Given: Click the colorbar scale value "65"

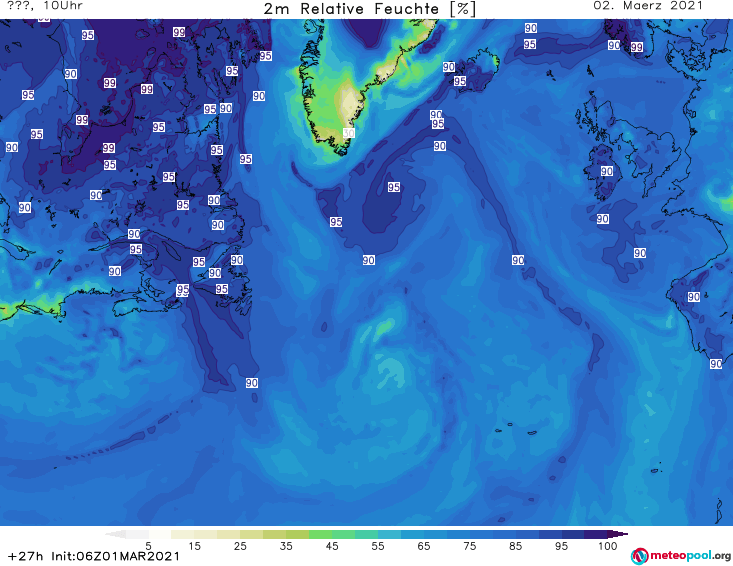Looking at the screenshot, I should click(424, 546).
